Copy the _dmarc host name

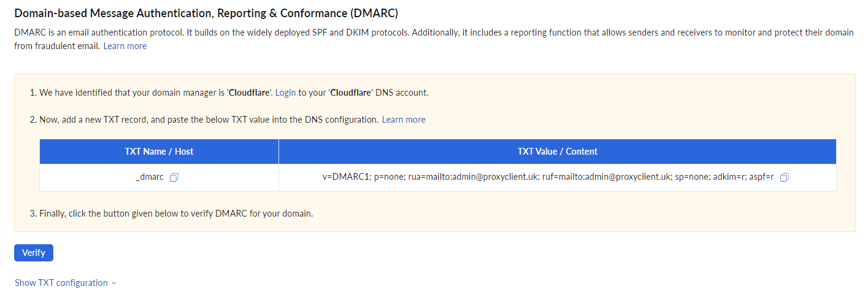[174, 177]
